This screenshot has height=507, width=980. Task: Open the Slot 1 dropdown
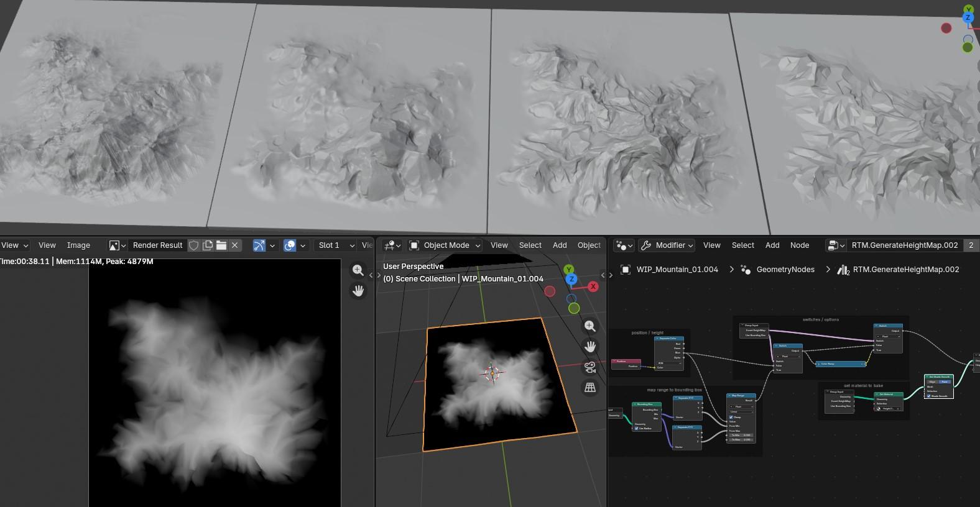pyautogui.click(x=336, y=245)
